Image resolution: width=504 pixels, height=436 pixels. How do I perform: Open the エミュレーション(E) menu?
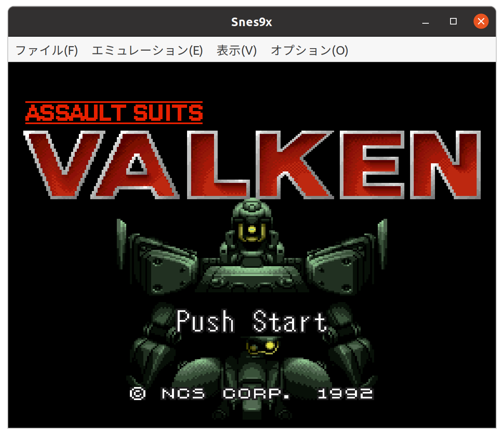pyautogui.click(x=147, y=50)
